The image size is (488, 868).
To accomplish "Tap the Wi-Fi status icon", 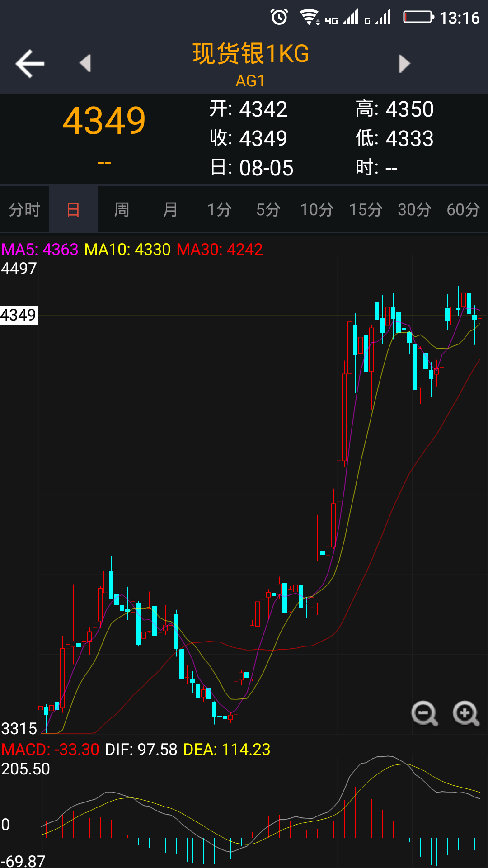I will [309, 18].
